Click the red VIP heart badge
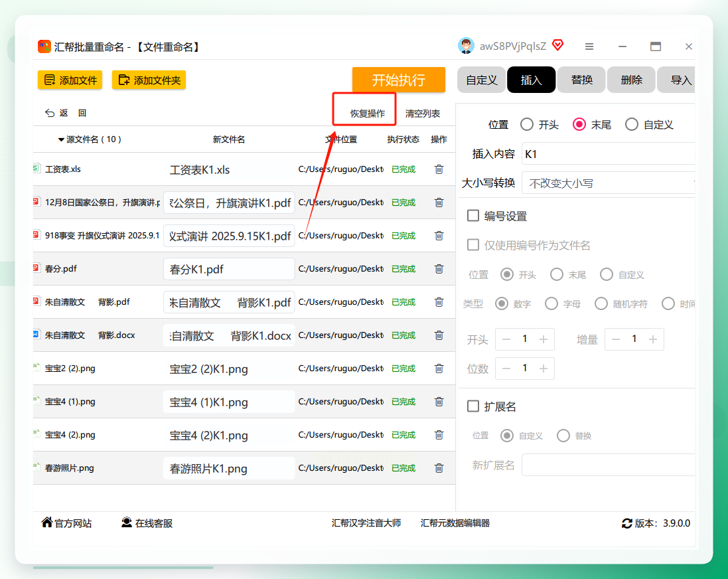 click(x=557, y=45)
